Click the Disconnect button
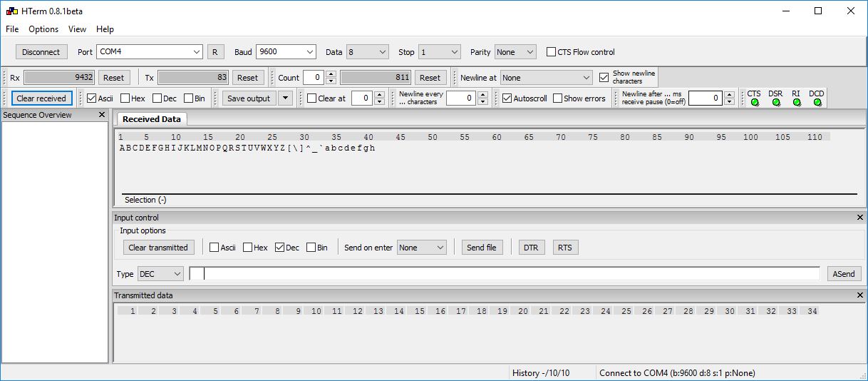Image resolution: width=868 pixels, height=381 pixels. [x=41, y=52]
